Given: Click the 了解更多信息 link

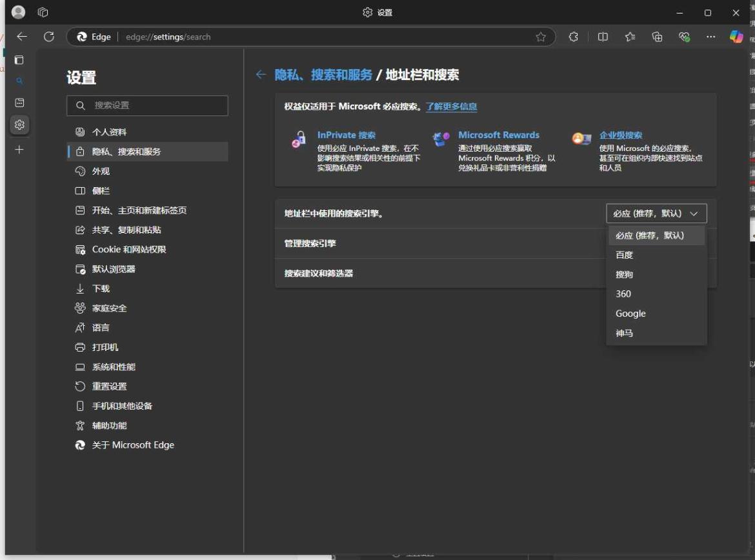Looking at the screenshot, I should tap(452, 106).
